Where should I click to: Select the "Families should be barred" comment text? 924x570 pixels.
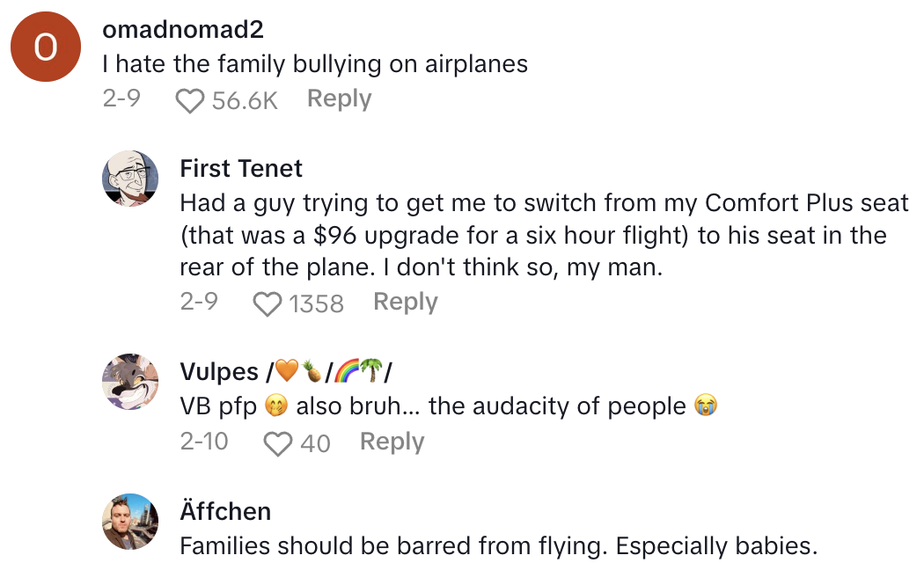[498, 546]
